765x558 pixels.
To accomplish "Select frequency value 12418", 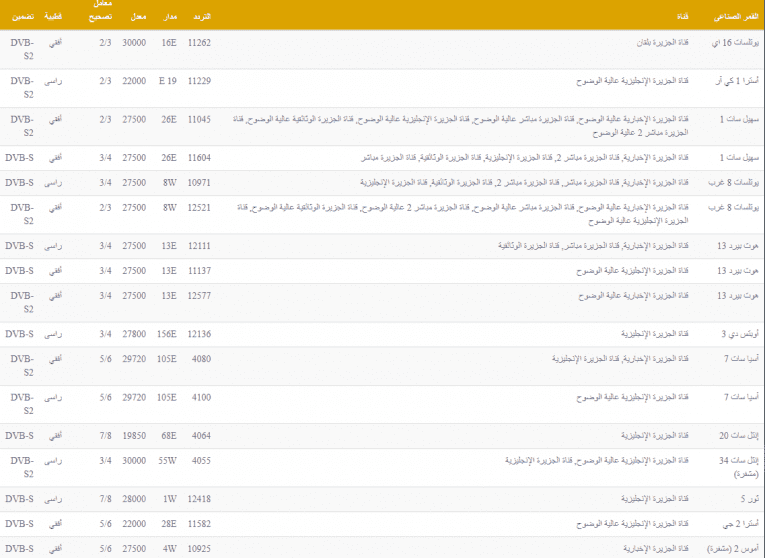I will [x=199, y=499].
